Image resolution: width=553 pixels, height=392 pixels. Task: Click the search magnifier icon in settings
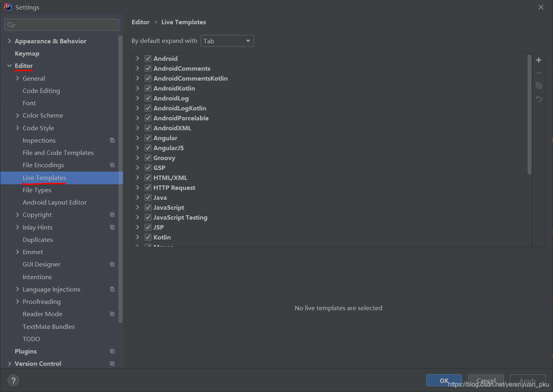(x=11, y=25)
